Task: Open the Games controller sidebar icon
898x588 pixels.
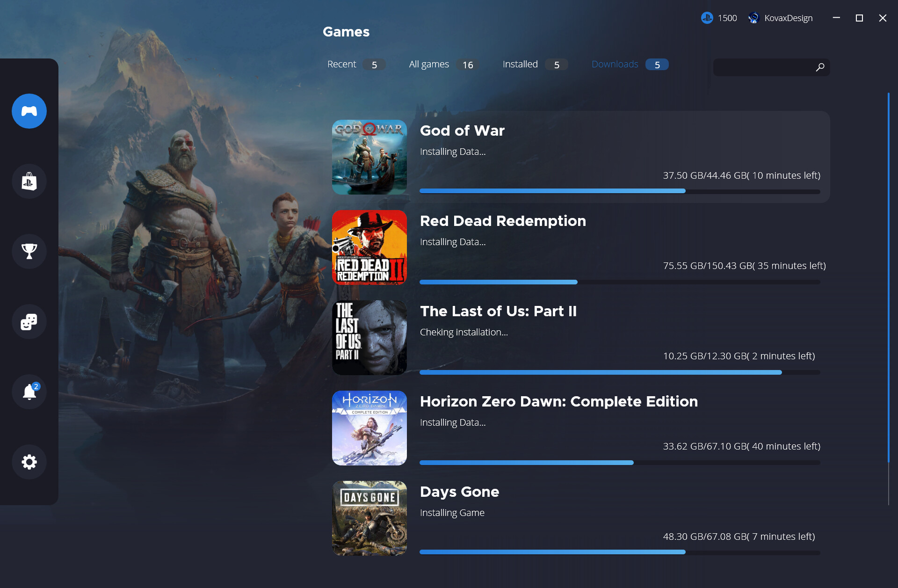Action: (29, 111)
